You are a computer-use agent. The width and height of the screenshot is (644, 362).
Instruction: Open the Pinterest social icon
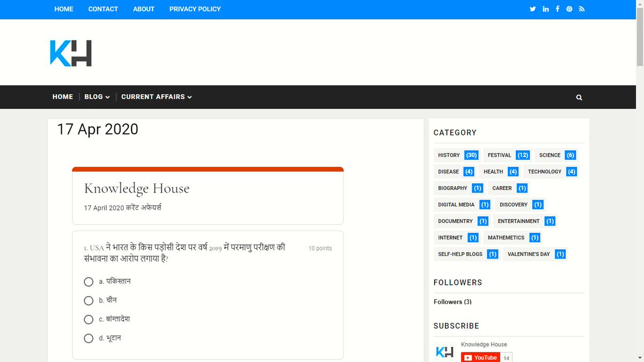[569, 9]
